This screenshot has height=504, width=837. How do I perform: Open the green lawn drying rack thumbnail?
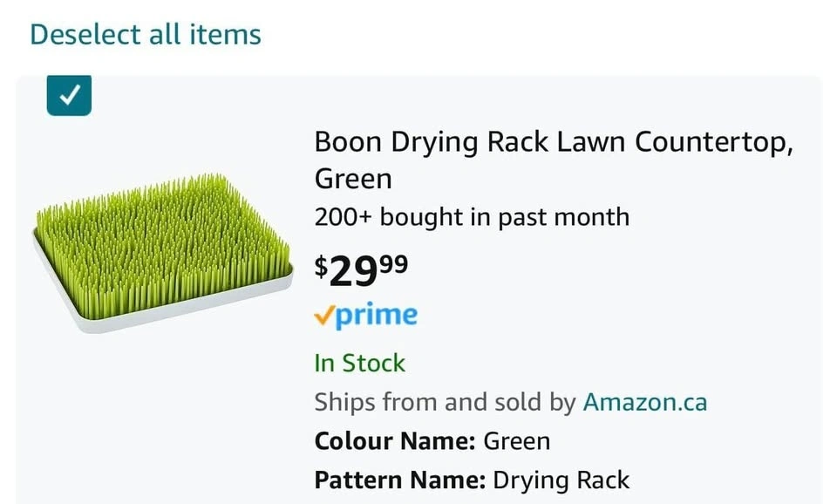point(162,251)
